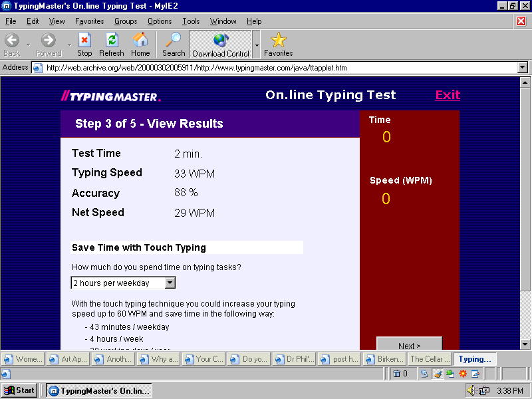Open the Forward history dropdown arrow
532x399 pixels.
(70, 45)
